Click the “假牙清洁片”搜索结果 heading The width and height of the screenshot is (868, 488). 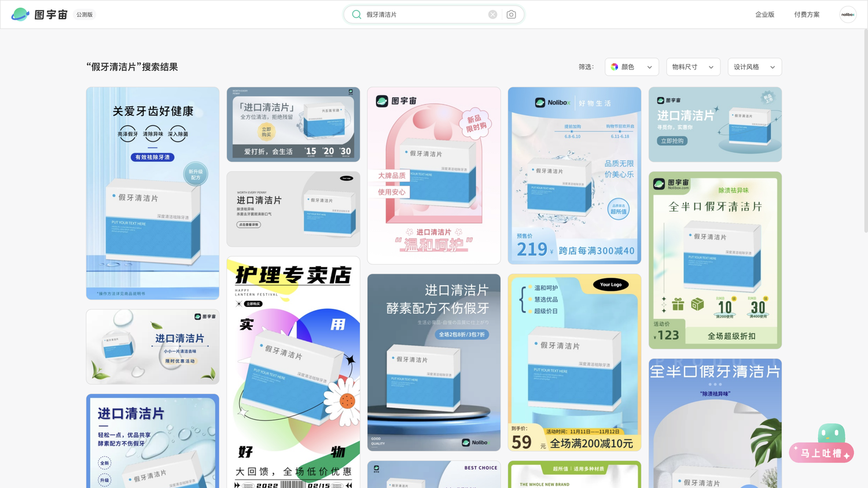[x=132, y=67]
